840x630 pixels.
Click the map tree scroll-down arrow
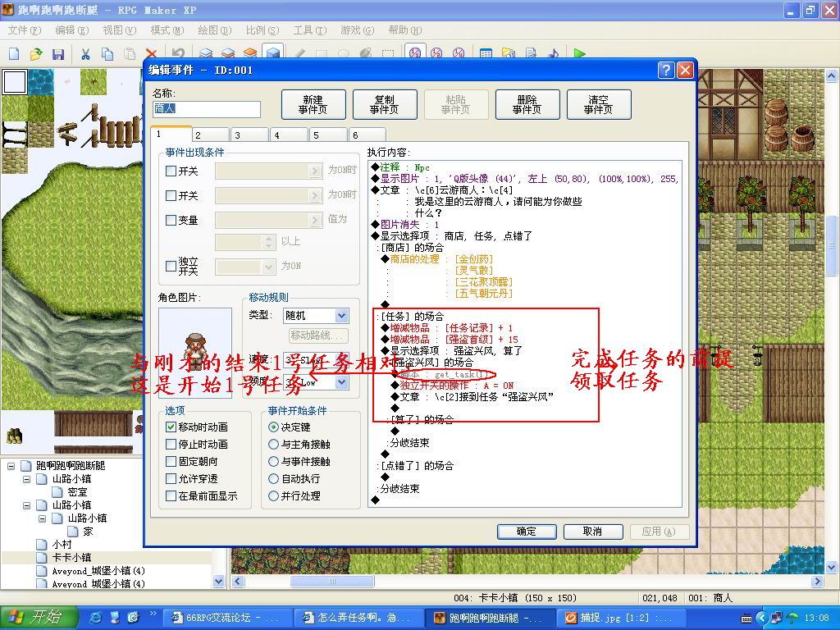(218, 580)
